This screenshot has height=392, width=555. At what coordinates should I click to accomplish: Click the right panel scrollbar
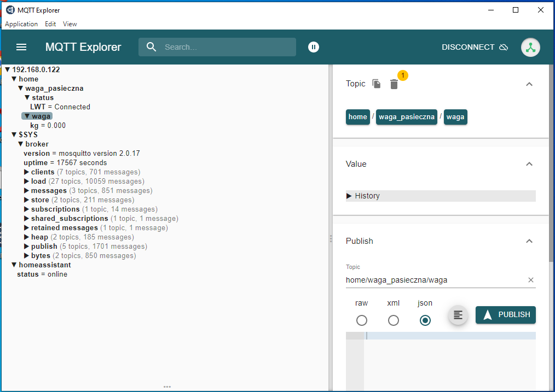coord(551,163)
